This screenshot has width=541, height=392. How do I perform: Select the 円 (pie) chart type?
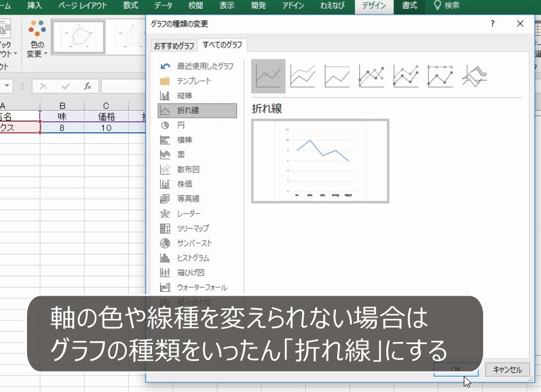[180, 125]
